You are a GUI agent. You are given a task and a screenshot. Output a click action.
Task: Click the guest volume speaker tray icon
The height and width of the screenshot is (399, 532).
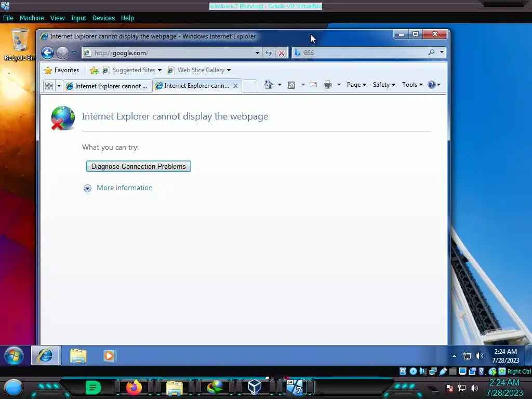[479, 356]
